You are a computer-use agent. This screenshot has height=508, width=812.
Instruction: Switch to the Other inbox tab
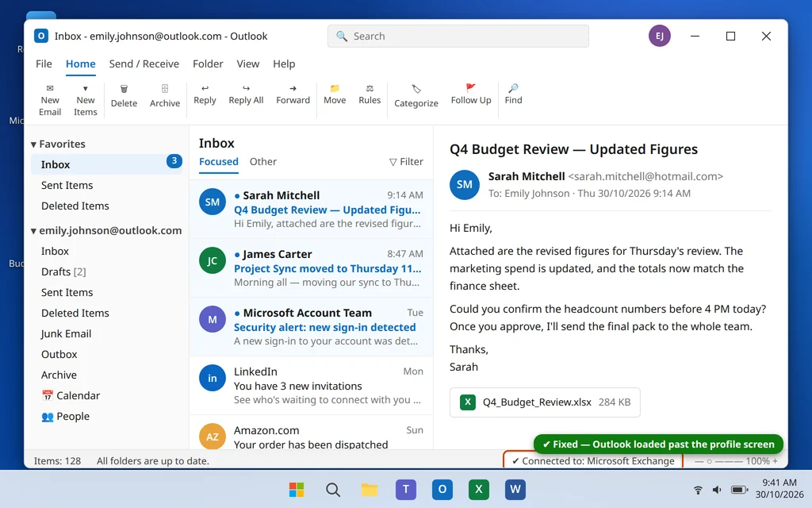(x=263, y=162)
